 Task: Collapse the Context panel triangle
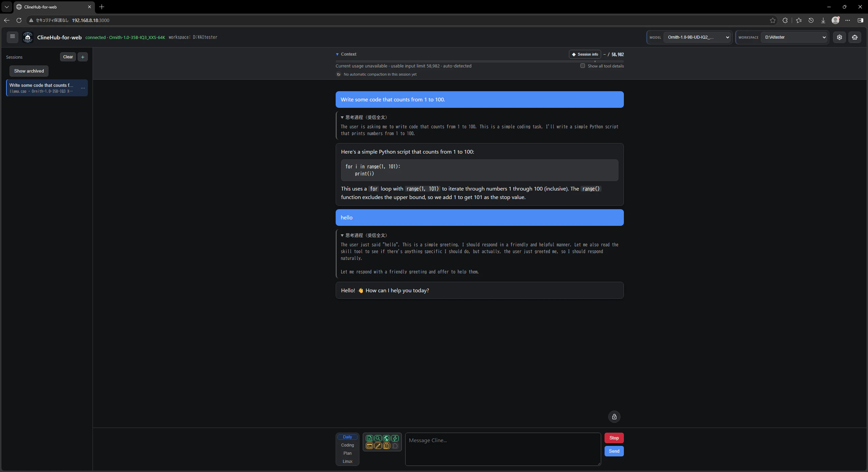tap(337, 54)
